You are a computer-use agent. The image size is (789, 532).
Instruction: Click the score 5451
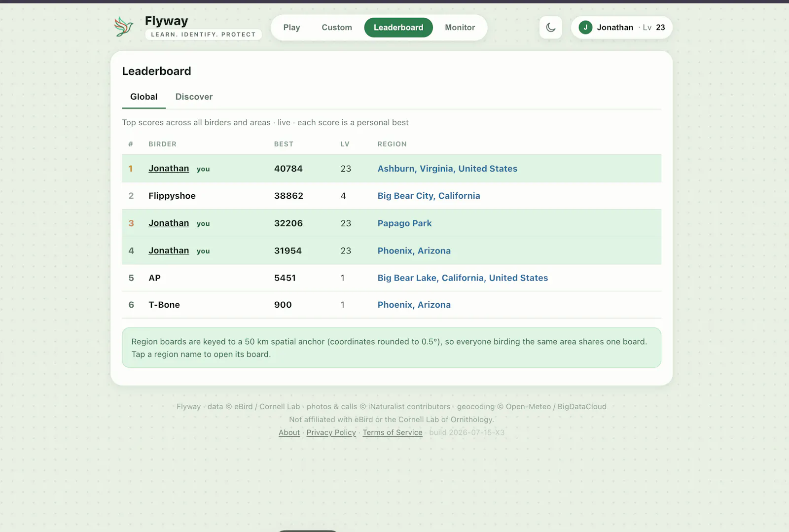click(x=285, y=278)
